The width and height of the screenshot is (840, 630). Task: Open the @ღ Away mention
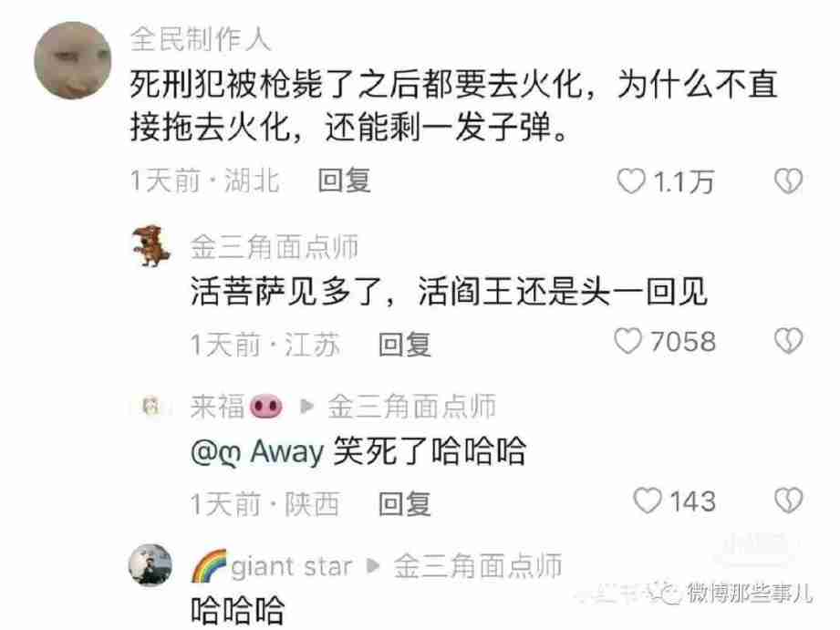pos(257,451)
